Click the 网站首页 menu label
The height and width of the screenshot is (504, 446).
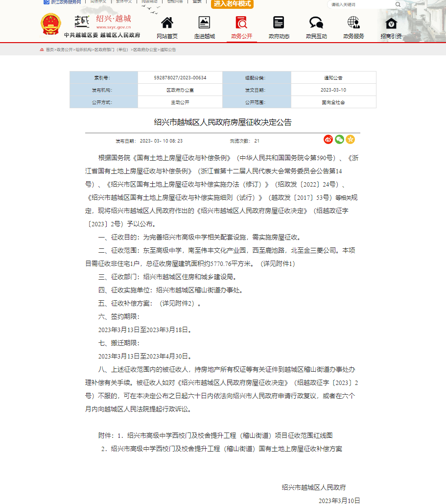[167, 36]
